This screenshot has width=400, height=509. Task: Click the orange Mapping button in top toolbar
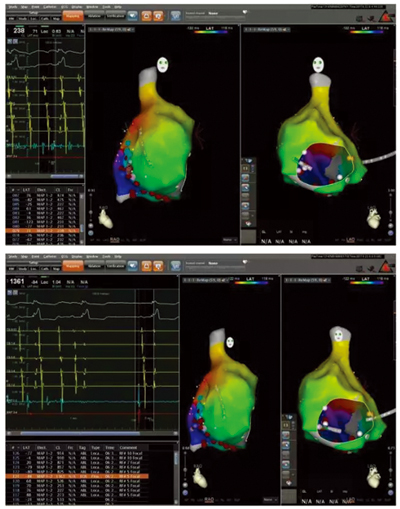click(73, 16)
